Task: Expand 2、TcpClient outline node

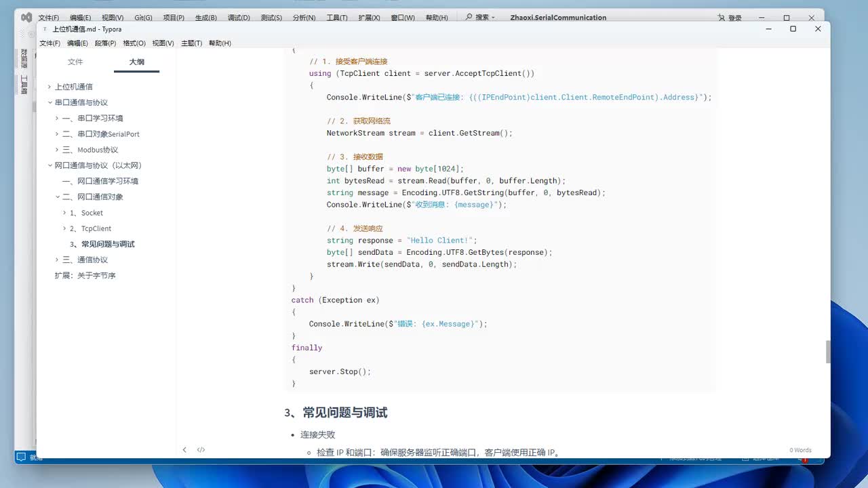Action: click(65, 228)
